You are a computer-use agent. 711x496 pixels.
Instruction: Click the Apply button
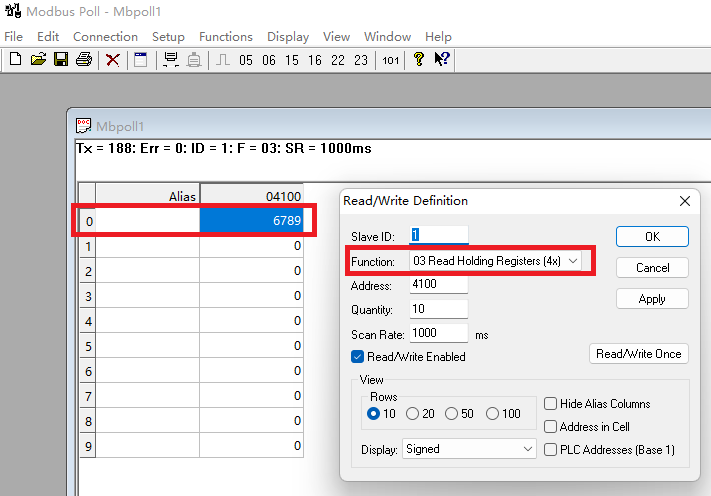point(652,299)
